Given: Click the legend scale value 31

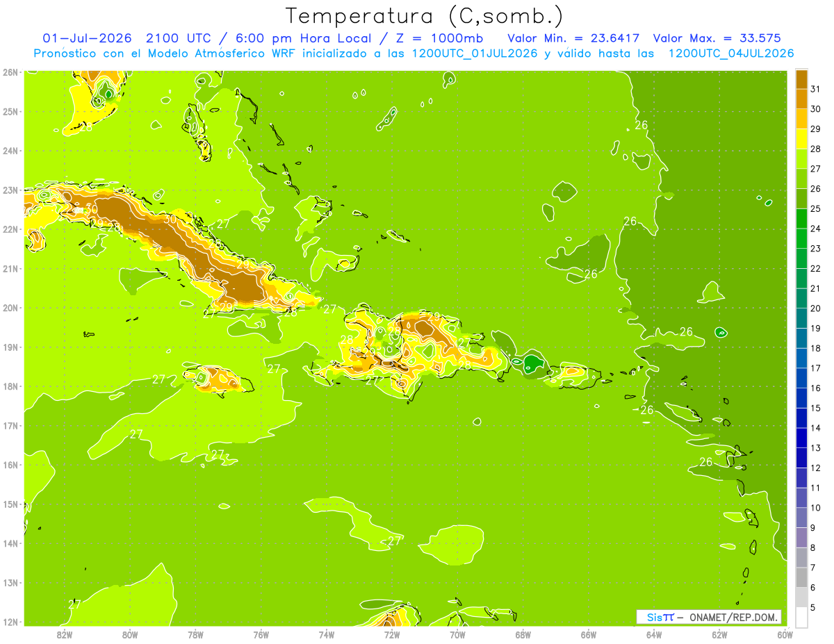Looking at the screenshot, I should (816, 90).
